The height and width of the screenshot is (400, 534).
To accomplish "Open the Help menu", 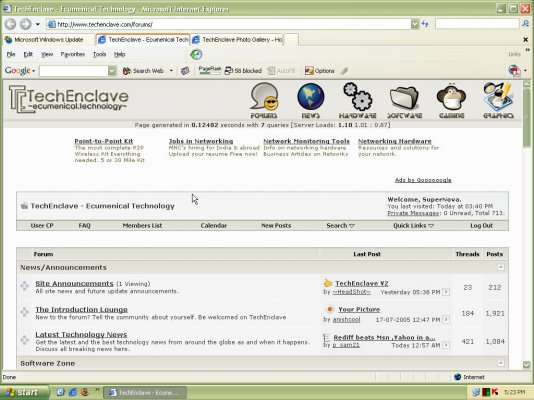I will tap(120, 54).
